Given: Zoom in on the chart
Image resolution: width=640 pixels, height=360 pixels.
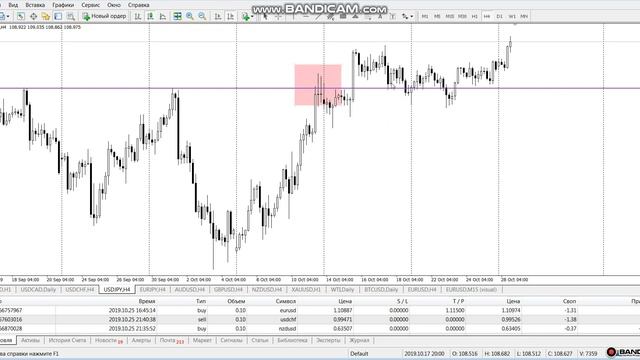Looking at the screenshot, I should [x=190, y=16].
